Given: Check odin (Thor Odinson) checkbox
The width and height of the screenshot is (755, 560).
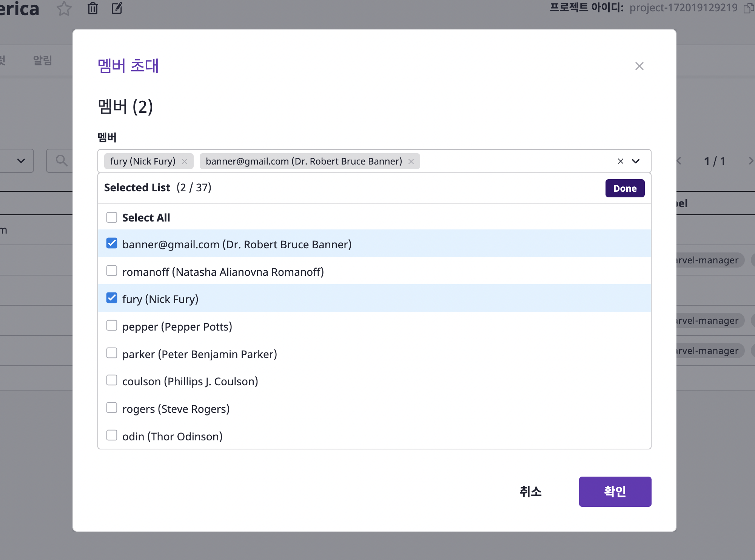Looking at the screenshot, I should [x=112, y=435].
